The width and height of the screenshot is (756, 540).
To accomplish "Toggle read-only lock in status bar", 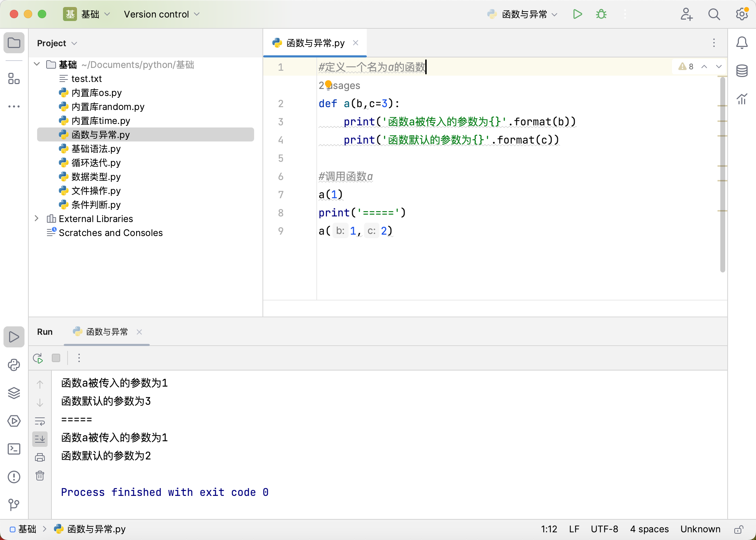I will [738, 529].
